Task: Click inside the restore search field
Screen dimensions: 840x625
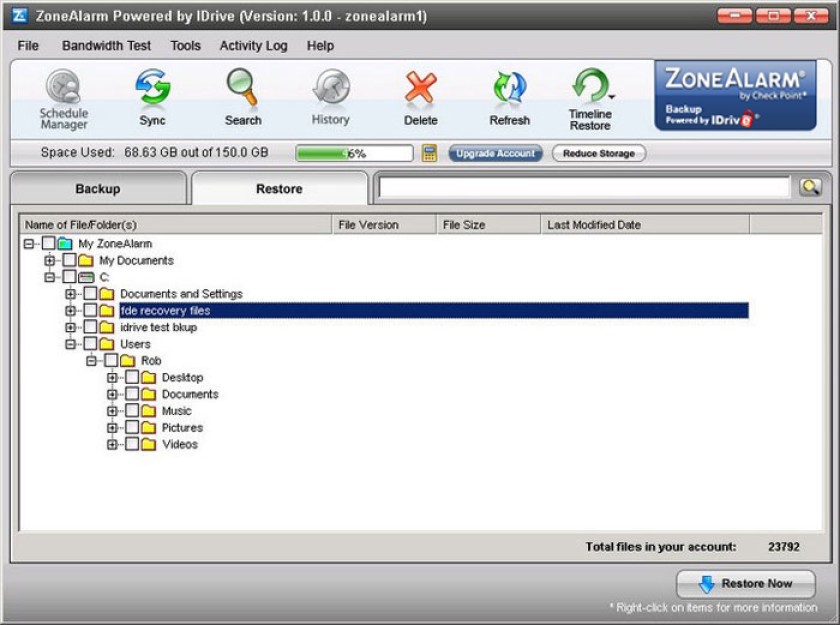Action: pyautogui.click(x=584, y=187)
